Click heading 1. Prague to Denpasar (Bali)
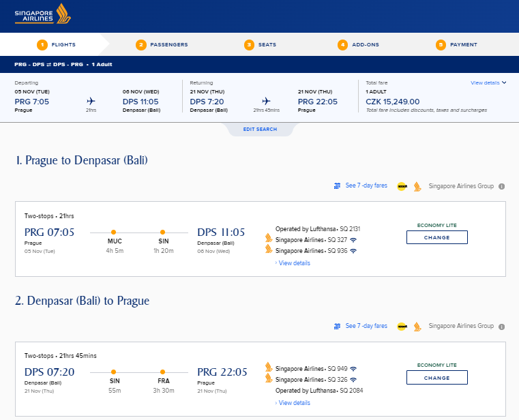519x420 pixels. [x=82, y=160]
